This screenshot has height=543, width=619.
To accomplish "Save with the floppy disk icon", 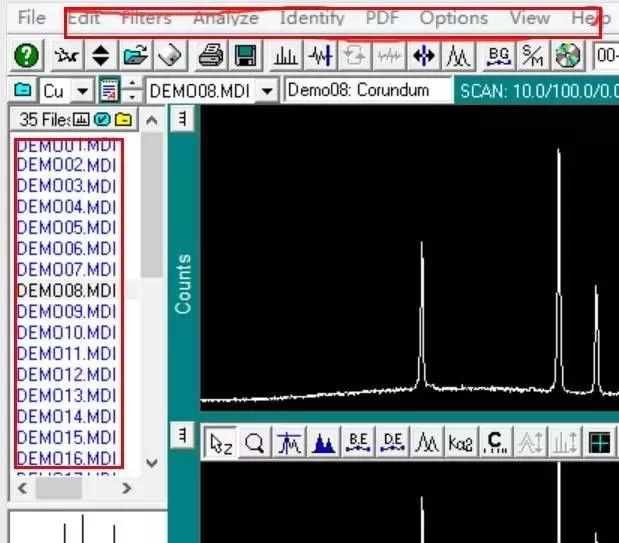I will (245, 55).
